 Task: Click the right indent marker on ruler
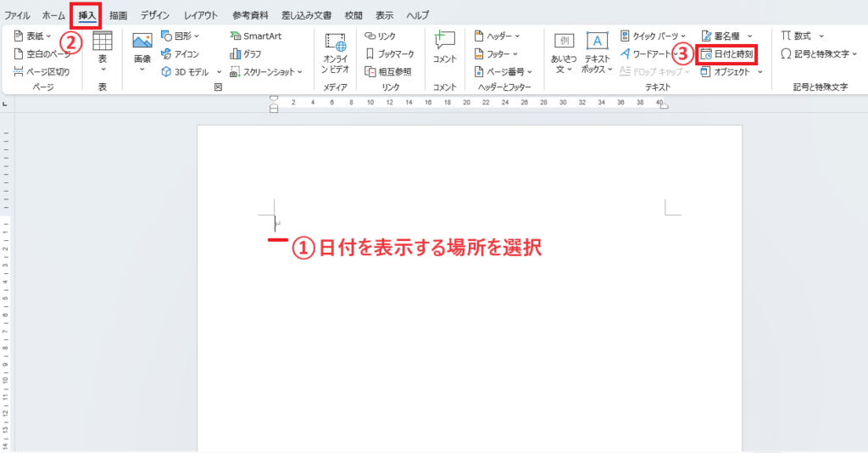coord(665,106)
